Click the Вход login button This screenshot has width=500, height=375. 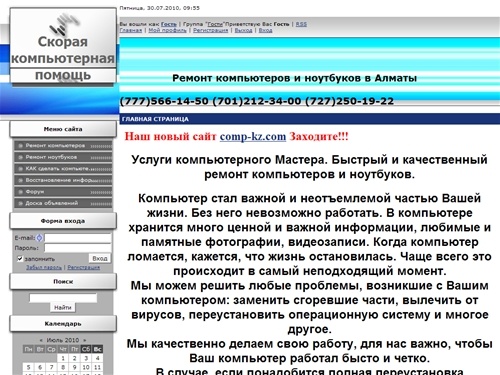click(100, 258)
